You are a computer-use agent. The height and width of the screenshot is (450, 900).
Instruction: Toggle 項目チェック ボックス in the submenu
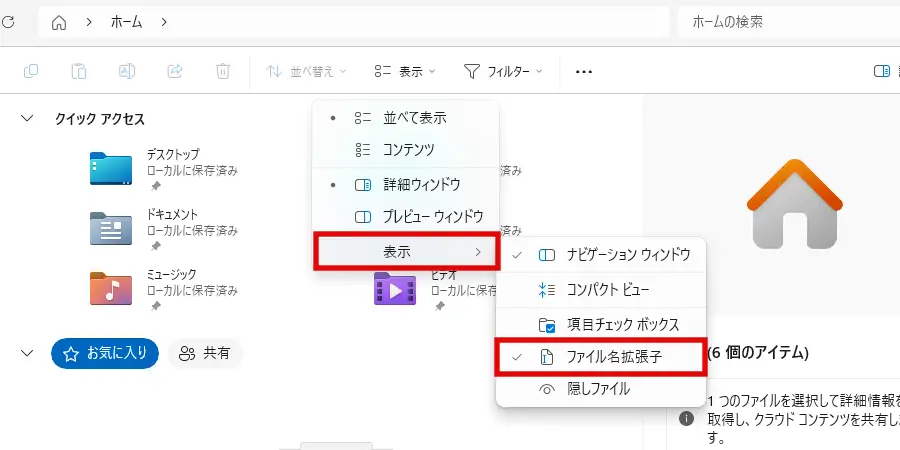pyautogui.click(x=600, y=325)
